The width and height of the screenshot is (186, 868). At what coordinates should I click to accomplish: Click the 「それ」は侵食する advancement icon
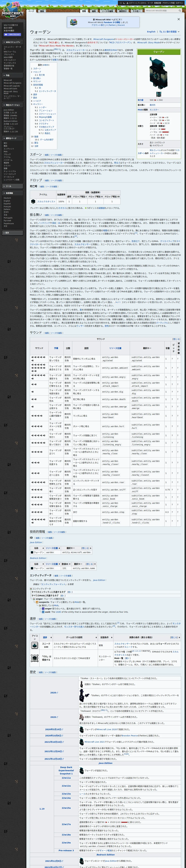coord(34,658)
